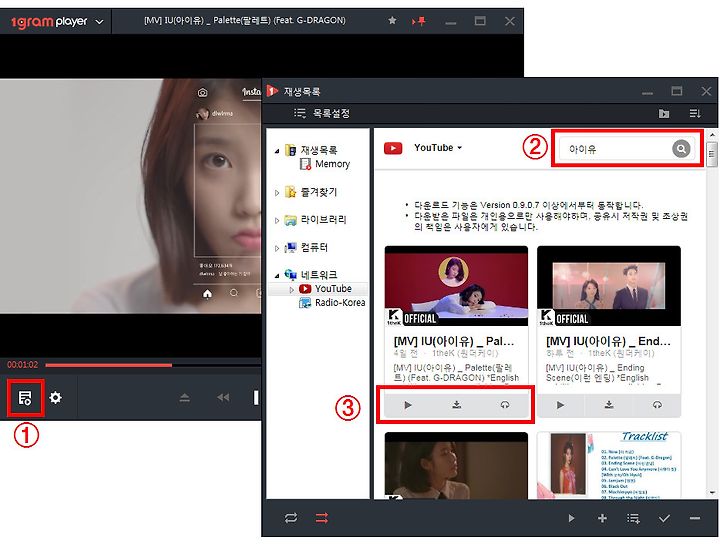Open the YouTube source dropdown

[x=438, y=148]
